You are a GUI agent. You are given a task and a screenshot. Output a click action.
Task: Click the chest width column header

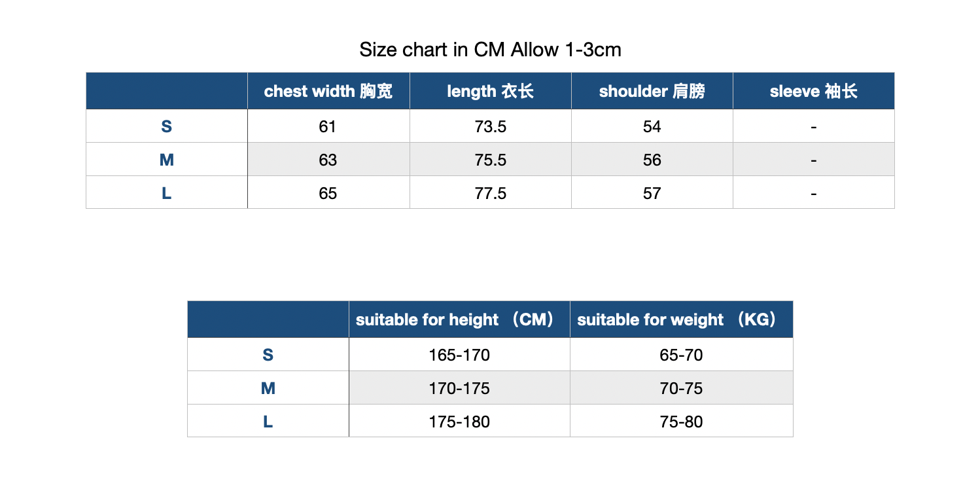click(328, 91)
